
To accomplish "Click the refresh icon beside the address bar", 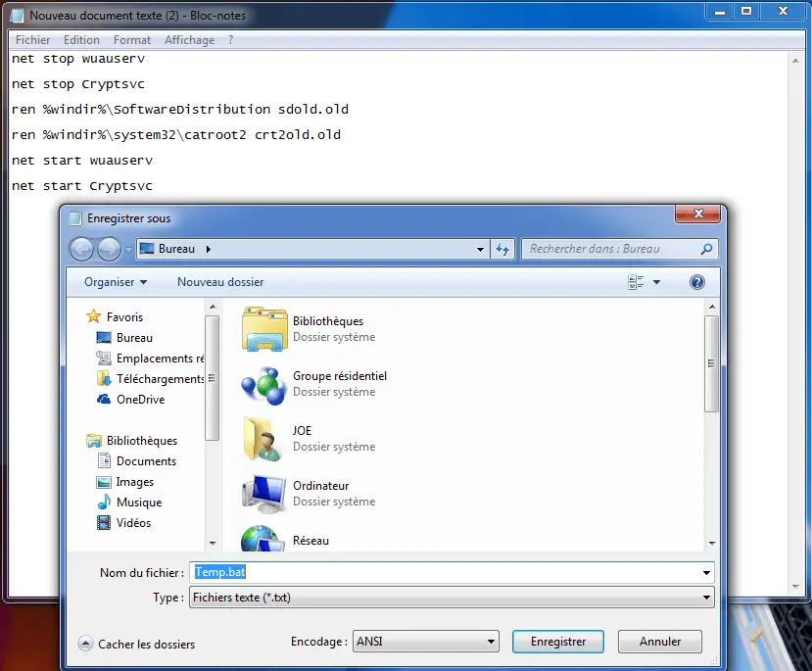I will tap(502, 249).
